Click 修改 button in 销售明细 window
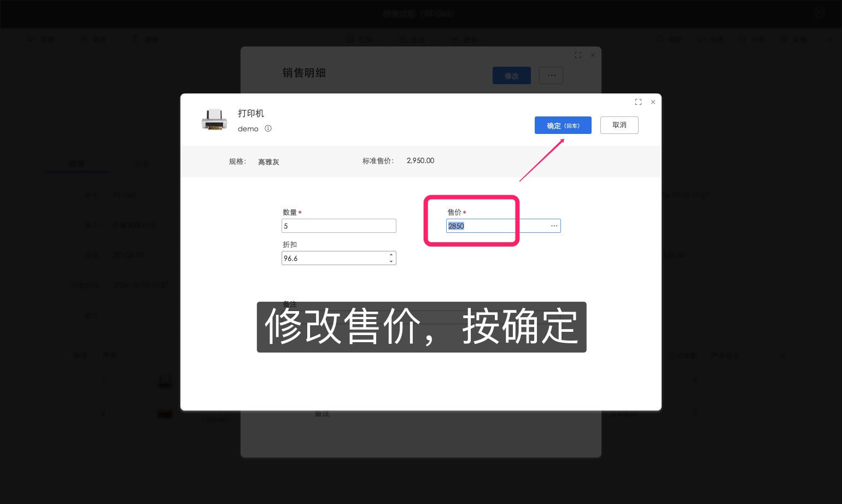 [512, 75]
